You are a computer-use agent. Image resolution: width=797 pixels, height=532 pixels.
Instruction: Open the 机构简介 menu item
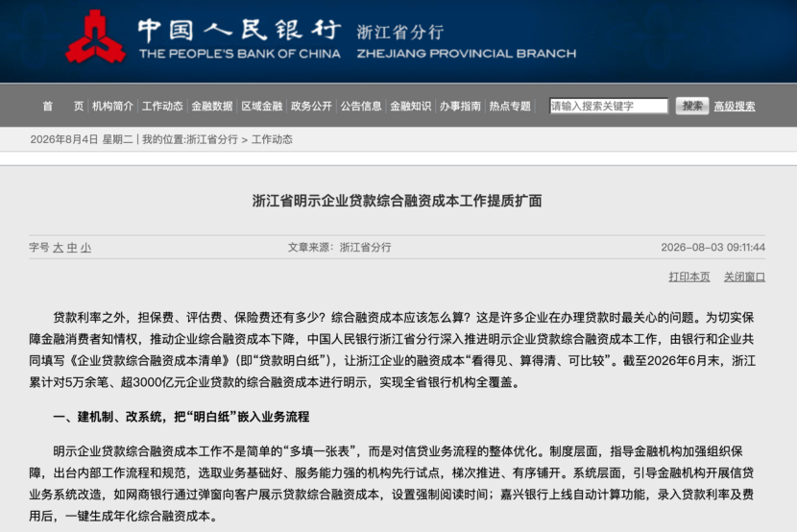112,107
